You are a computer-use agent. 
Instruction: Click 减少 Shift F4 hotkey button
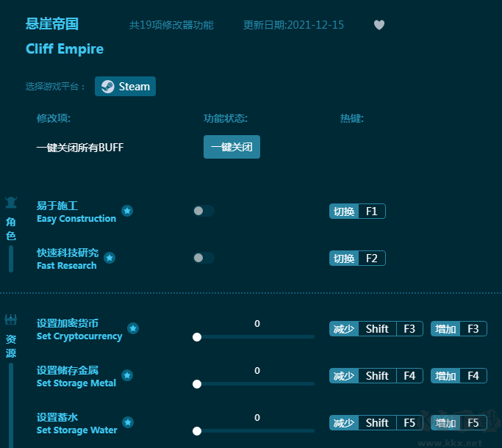(x=376, y=376)
